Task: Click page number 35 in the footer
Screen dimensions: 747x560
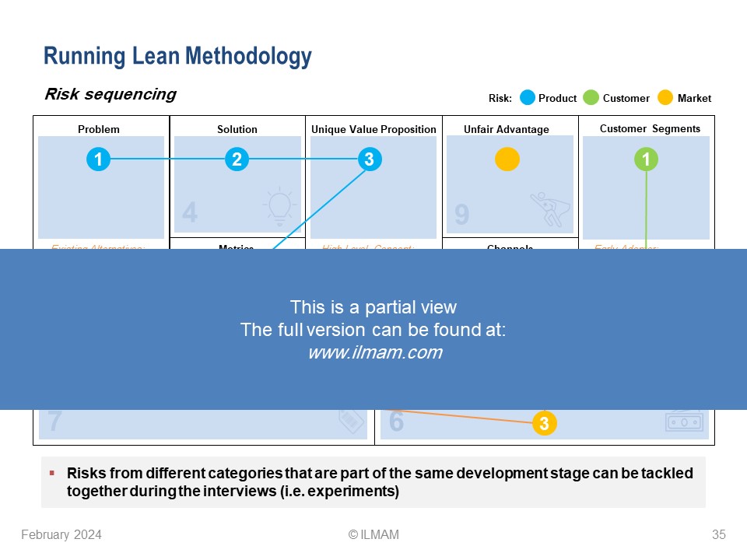Action: coord(718,534)
